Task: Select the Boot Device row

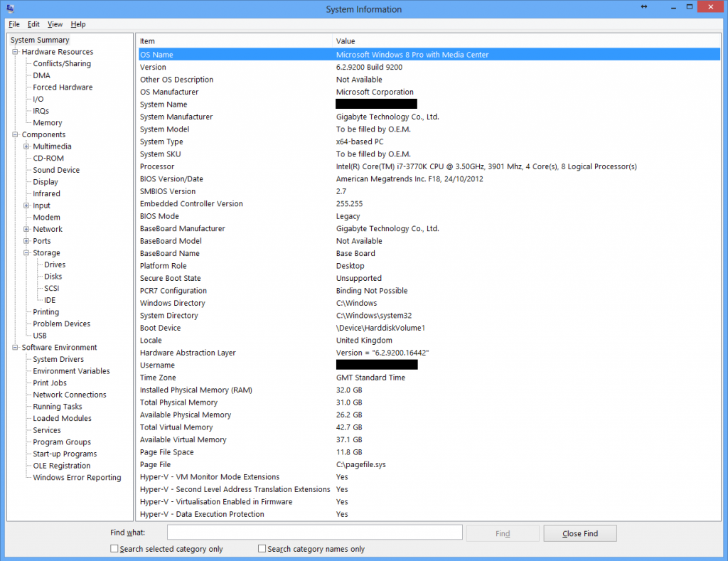Action: [x=429, y=328]
